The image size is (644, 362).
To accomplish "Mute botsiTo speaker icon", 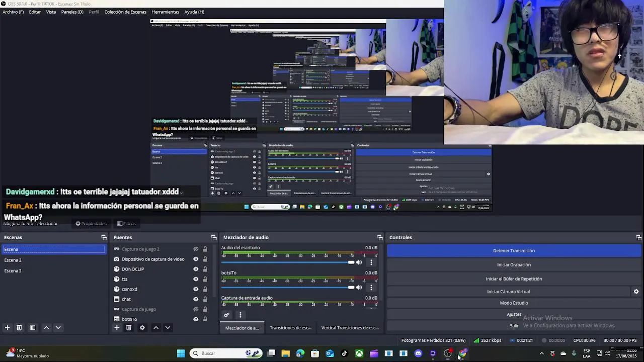I will 359,288.
